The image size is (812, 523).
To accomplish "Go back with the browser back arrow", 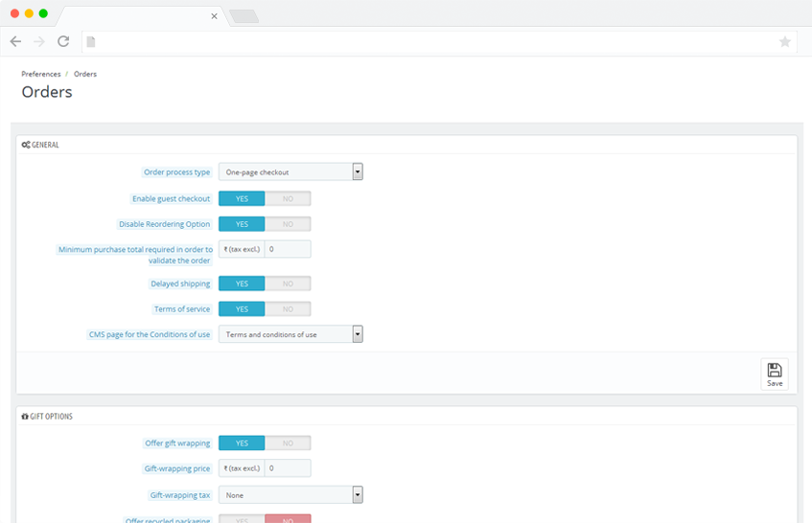I will (15, 41).
